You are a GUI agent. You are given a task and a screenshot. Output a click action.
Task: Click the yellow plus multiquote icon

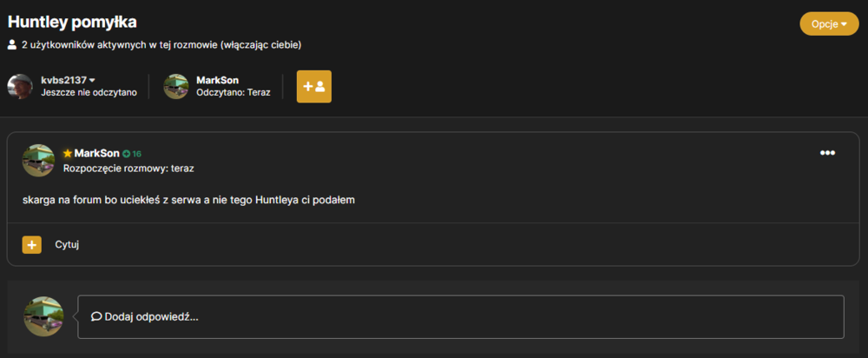point(32,244)
